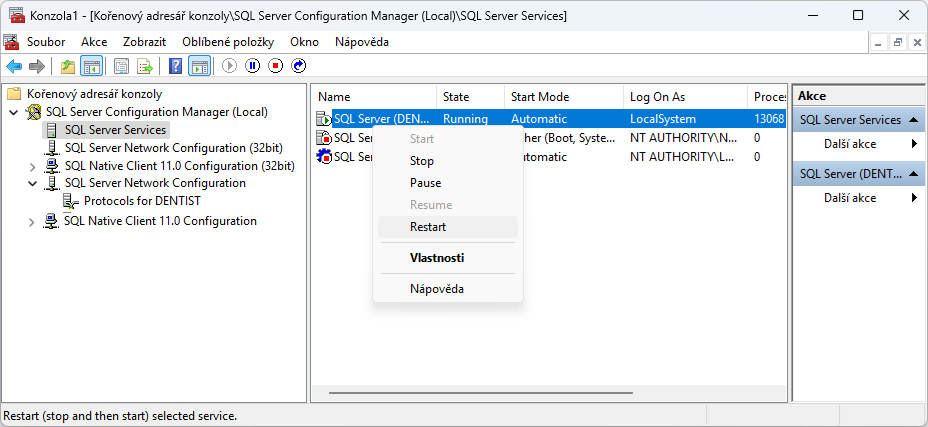Viewport: 928px width, 427px height.
Task: Click the red Stop Service toolbar icon
Action: point(276,66)
